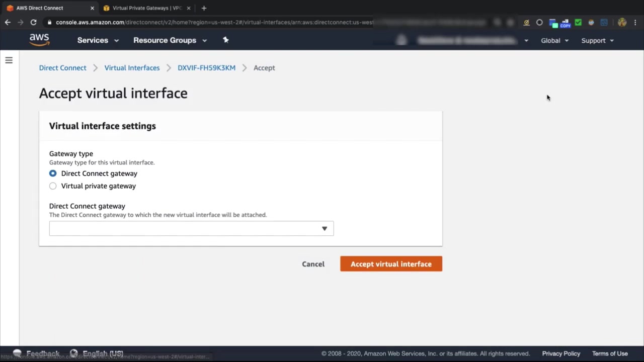Viewport: 644px width, 362px height.
Task: Click the Feedback speech bubble icon
Action: pos(17,353)
